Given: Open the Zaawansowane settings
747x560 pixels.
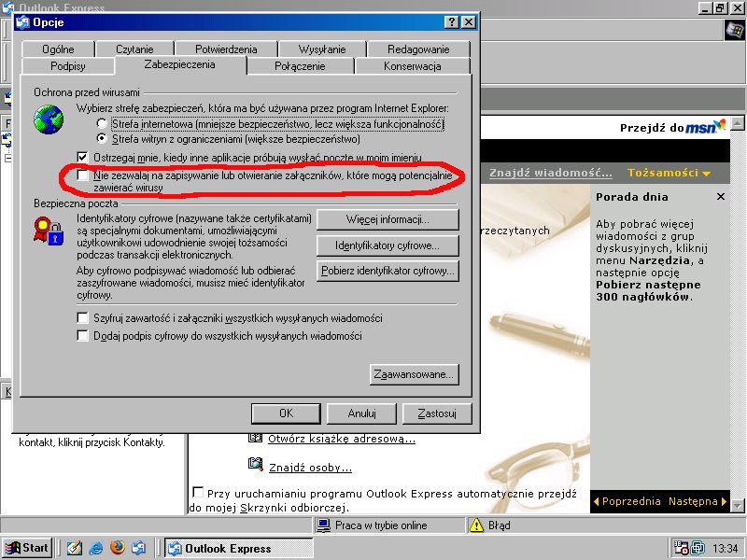Looking at the screenshot, I should coord(415,374).
